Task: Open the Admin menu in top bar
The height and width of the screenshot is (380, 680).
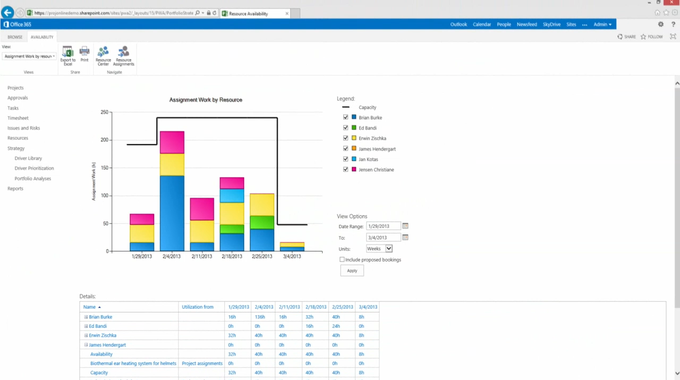Action: pyautogui.click(x=602, y=24)
